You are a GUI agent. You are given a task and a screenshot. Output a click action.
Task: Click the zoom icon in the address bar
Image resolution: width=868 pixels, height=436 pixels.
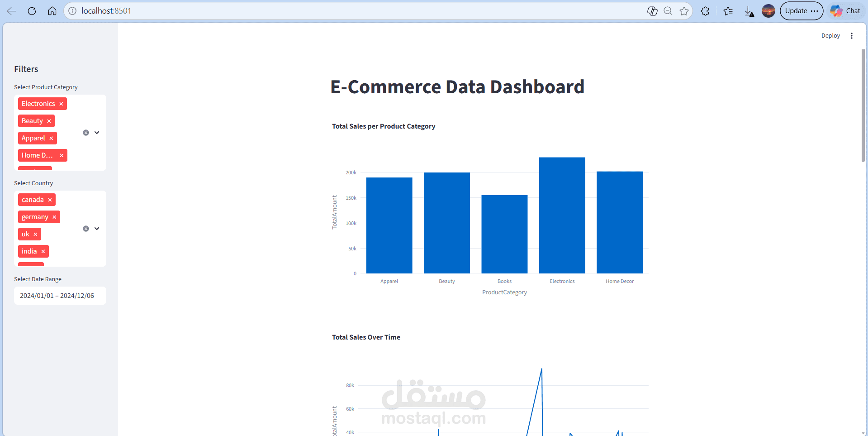point(668,11)
